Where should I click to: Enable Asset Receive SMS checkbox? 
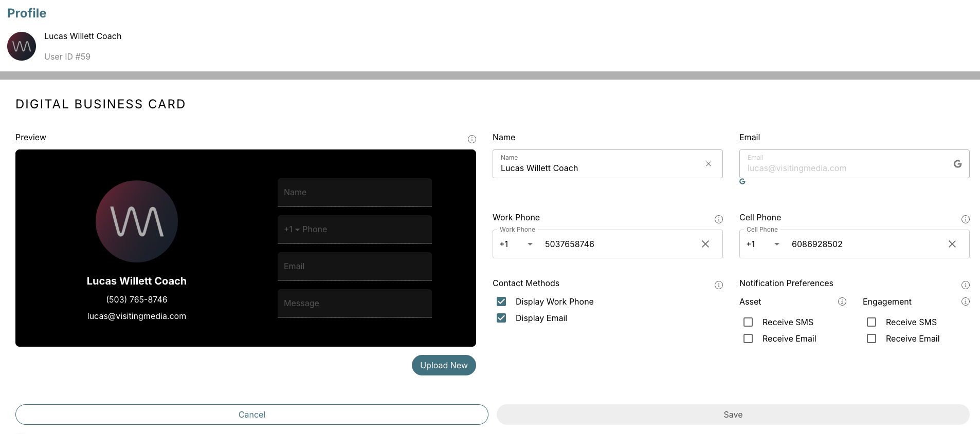coord(748,322)
